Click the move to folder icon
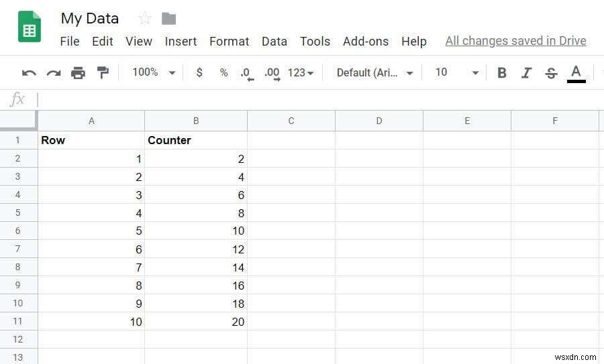 (169, 19)
